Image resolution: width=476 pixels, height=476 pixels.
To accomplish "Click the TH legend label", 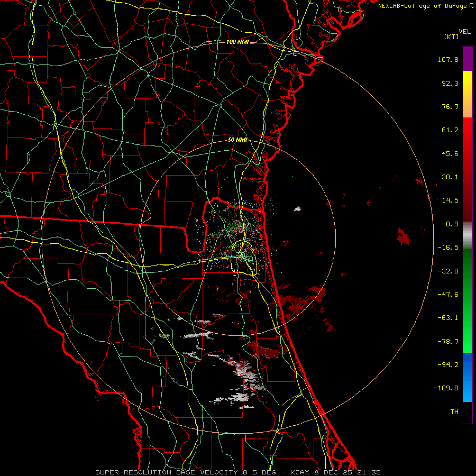I will click(x=454, y=411).
